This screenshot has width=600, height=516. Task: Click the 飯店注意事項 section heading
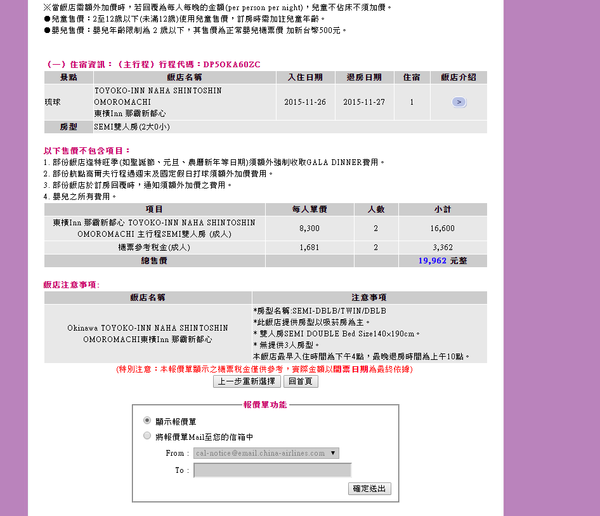click(x=72, y=284)
